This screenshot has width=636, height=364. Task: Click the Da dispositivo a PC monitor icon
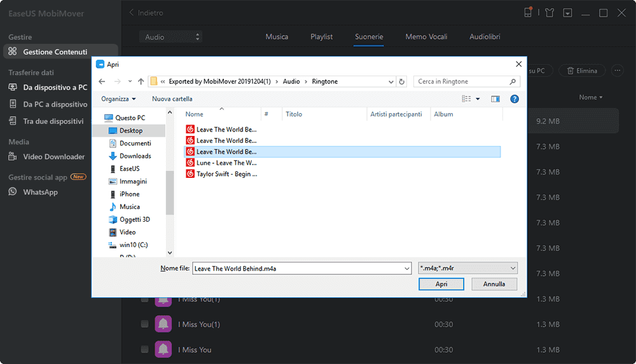[13, 87]
